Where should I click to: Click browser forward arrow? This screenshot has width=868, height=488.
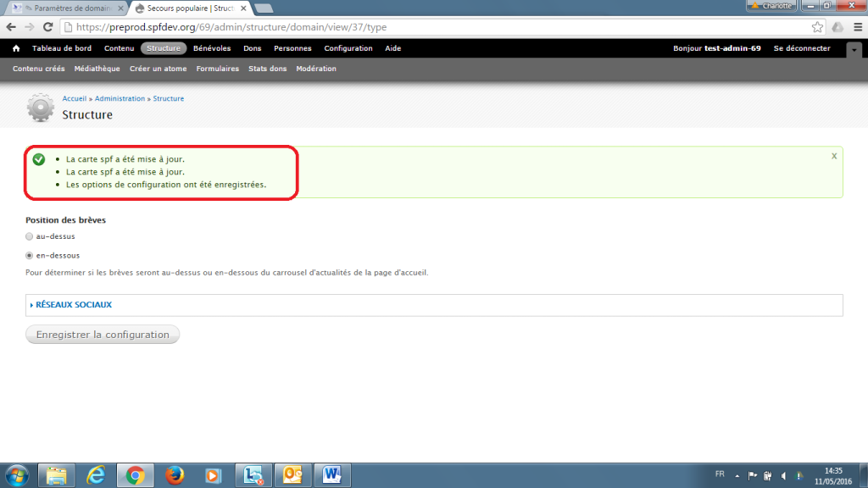point(30,27)
